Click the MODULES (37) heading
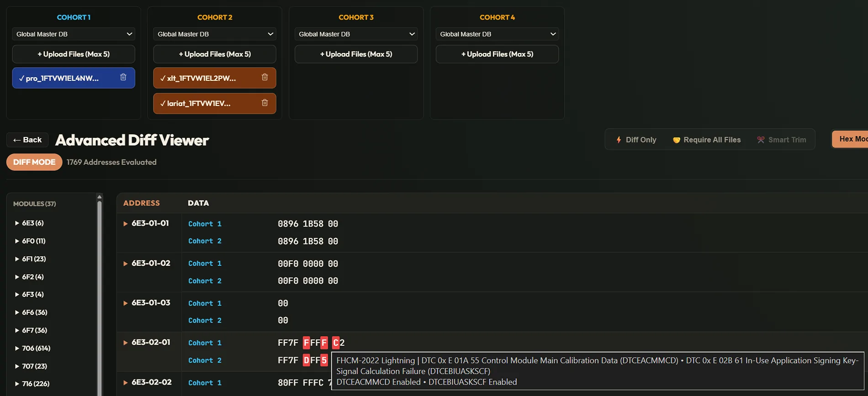The width and height of the screenshot is (868, 396). (x=34, y=204)
